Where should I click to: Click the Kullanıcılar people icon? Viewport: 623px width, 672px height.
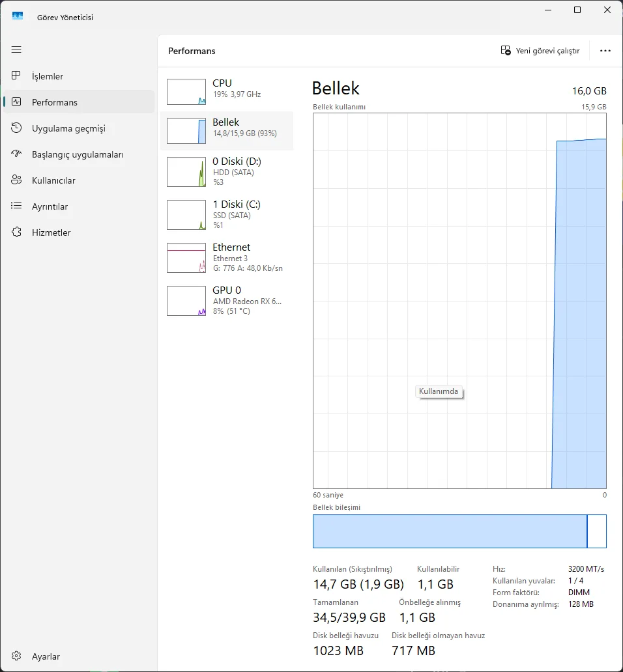click(16, 180)
